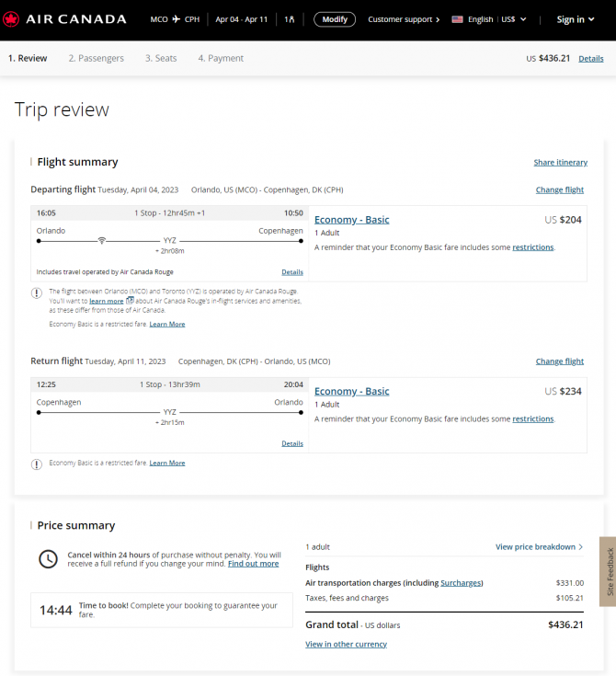Select the 4. Payment step tab
Image resolution: width=616 pixels, height=676 pixels.
pyautogui.click(x=221, y=58)
